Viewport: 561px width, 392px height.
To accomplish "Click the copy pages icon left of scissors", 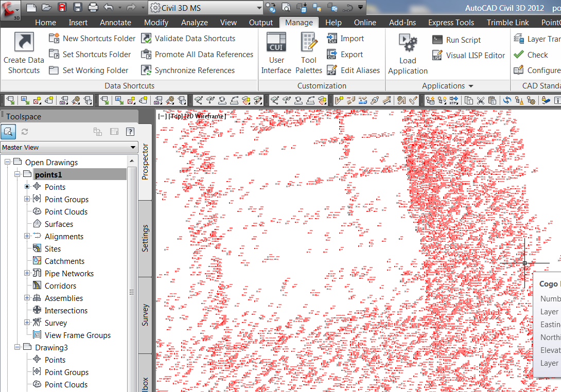I will pyautogui.click(x=469, y=100).
